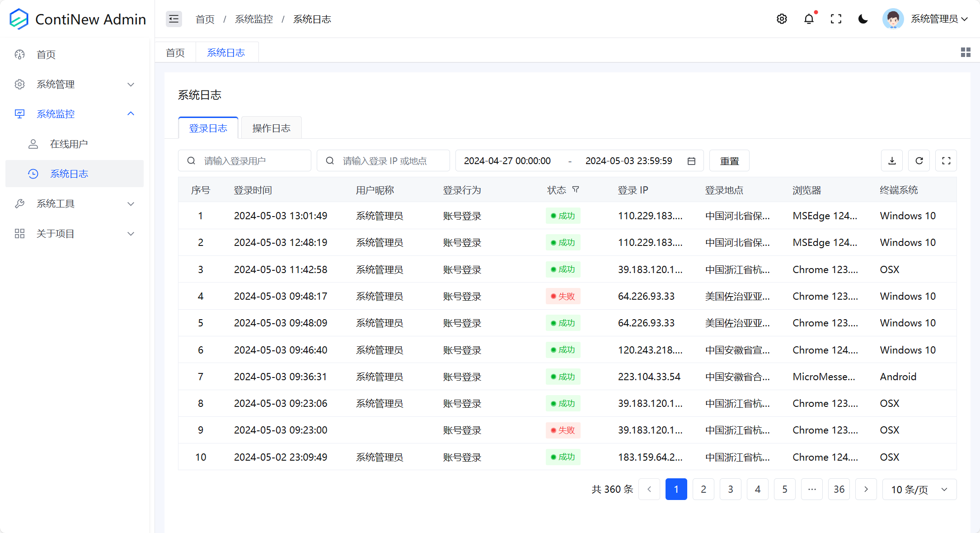Expand the table to fullscreen icon

(x=946, y=160)
